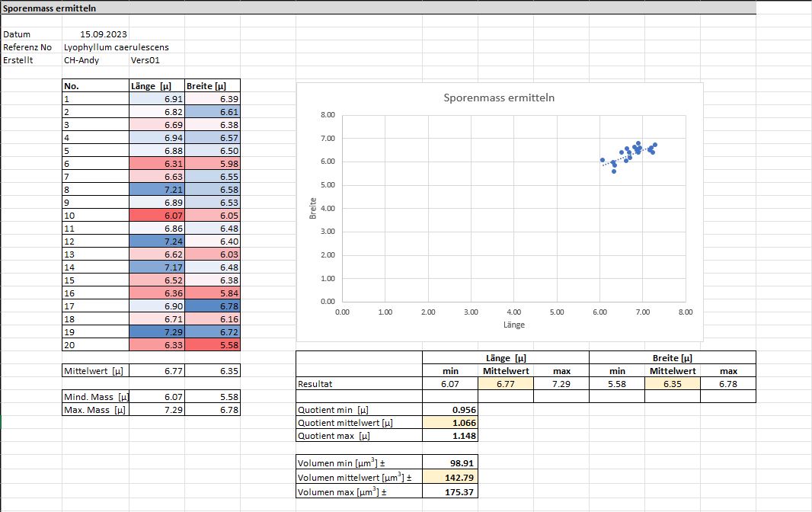Select the Volumen min value 98.91
This screenshot has width=812, height=512.
point(450,462)
